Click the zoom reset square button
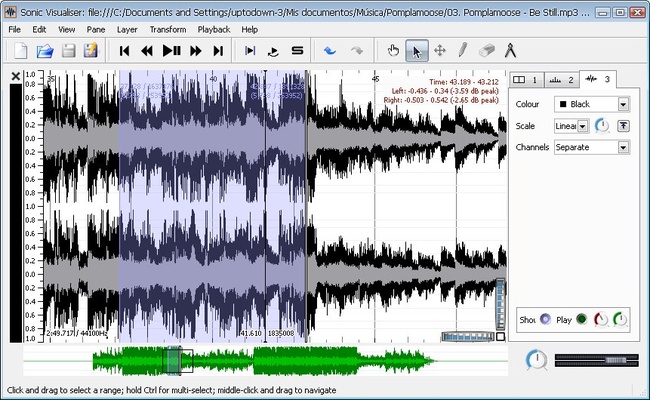The height and width of the screenshot is (400, 650). pyautogui.click(x=501, y=337)
